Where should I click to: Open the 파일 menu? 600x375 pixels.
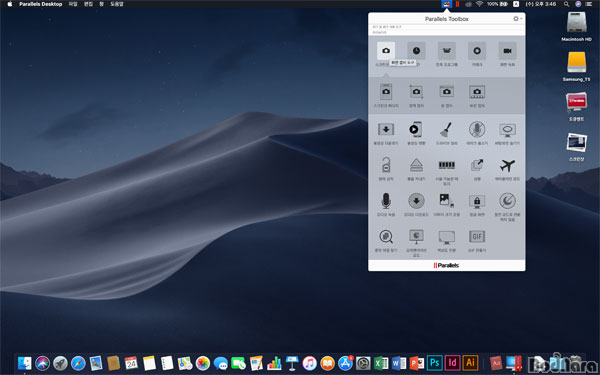[x=73, y=4]
